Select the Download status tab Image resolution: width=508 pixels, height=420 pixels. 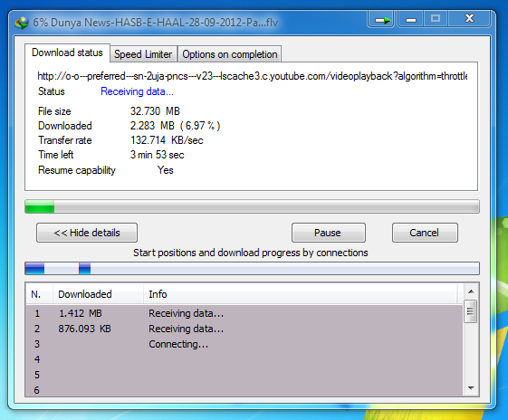coord(67,52)
